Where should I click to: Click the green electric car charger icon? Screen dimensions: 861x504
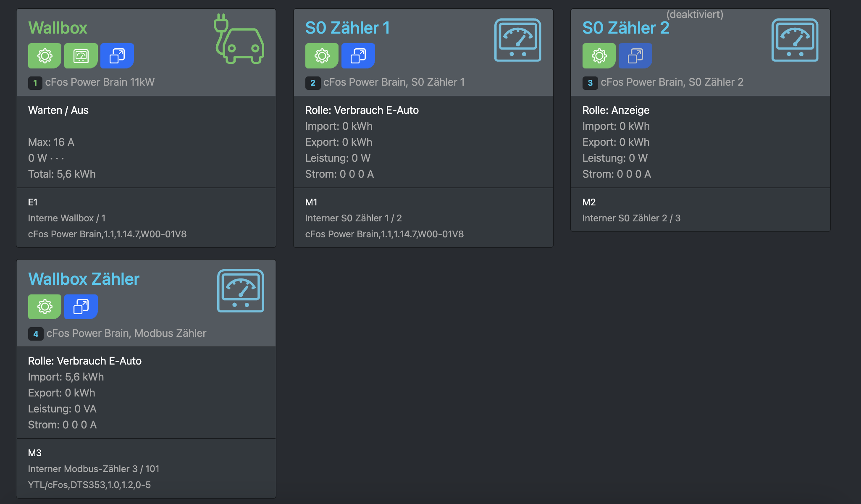(x=239, y=39)
